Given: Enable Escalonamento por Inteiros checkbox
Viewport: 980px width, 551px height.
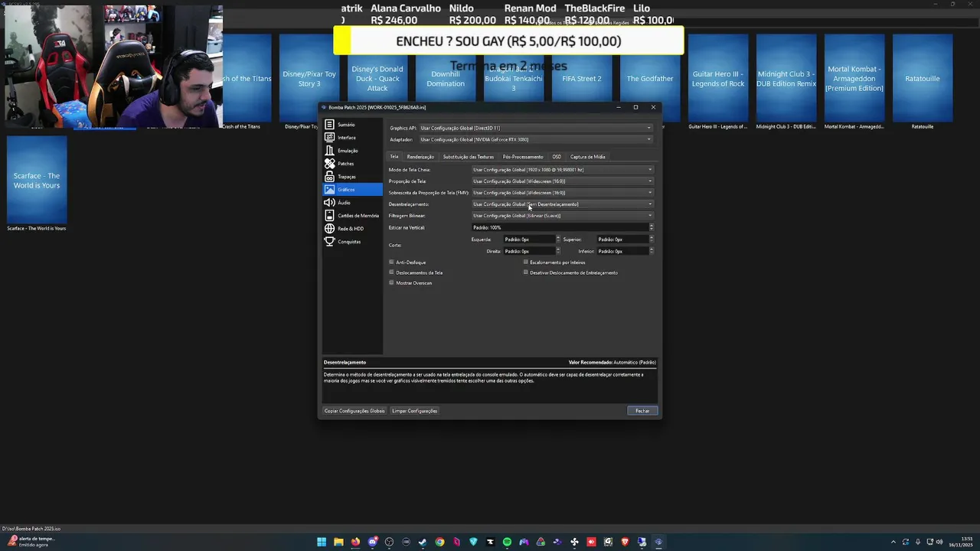Looking at the screenshot, I should coord(526,262).
